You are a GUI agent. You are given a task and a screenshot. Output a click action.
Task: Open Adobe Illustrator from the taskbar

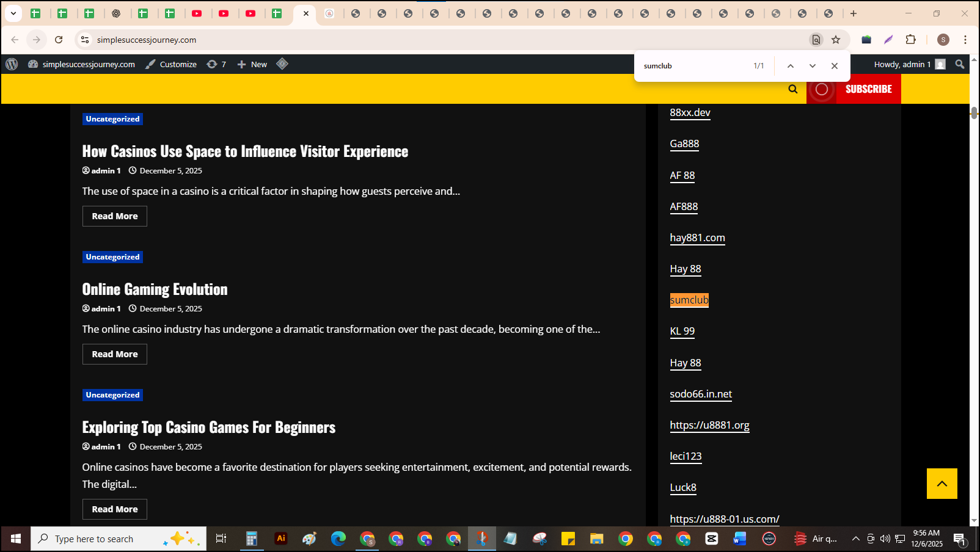pyautogui.click(x=281, y=539)
